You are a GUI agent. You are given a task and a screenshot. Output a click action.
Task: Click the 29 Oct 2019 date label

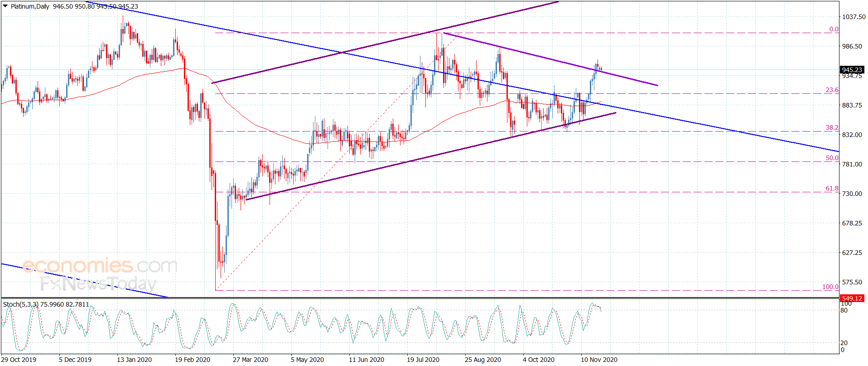click(x=19, y=360)
